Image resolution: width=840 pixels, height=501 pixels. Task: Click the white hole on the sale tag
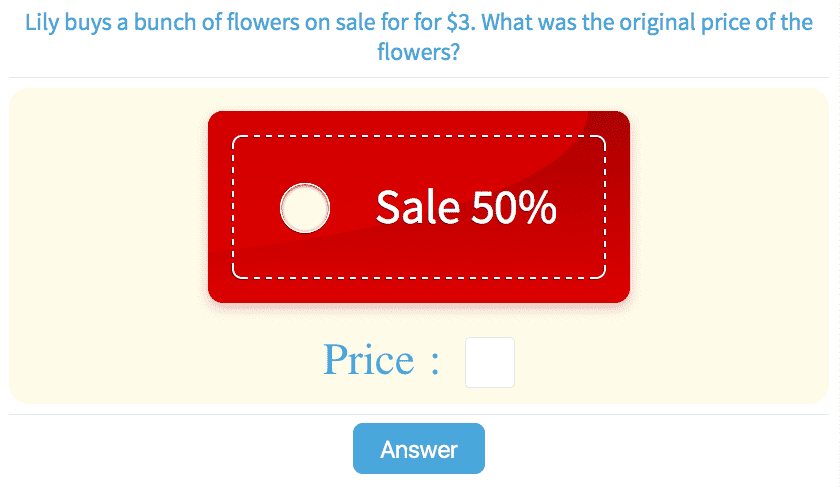pyautogui.click(x=305, y=208)
